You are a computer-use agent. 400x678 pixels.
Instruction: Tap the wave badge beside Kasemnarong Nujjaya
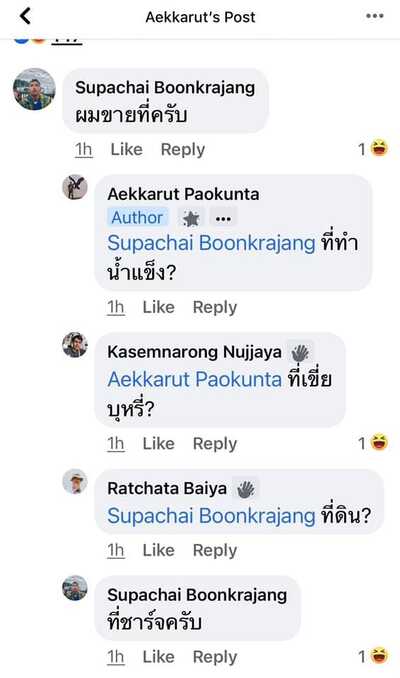(x=300, y=353)
